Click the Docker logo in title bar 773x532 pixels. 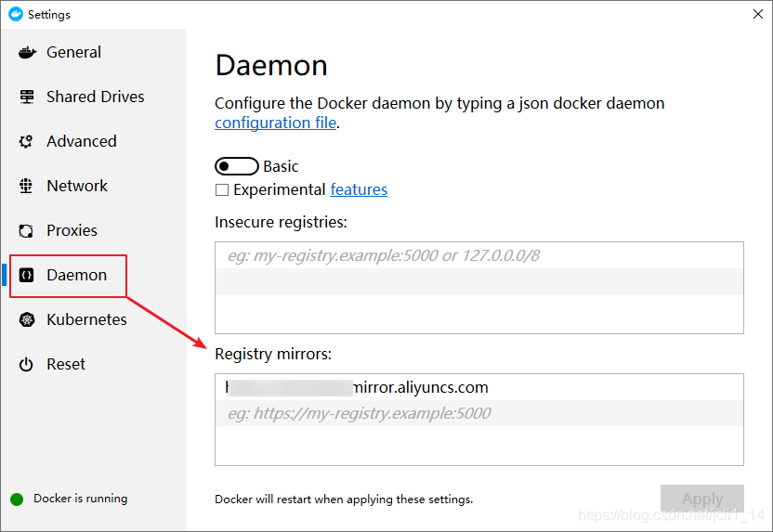[16, 14]
